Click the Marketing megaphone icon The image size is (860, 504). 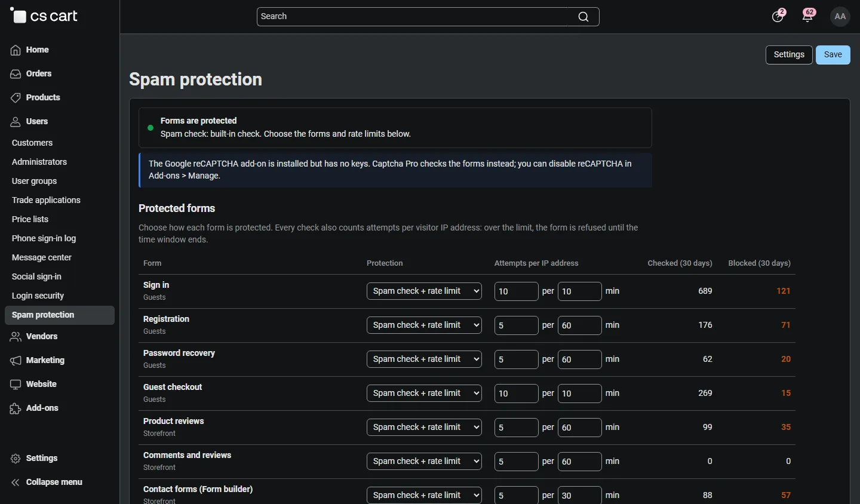pos(16,361)
